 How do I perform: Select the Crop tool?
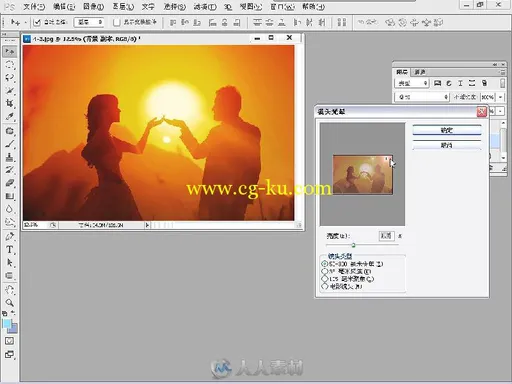[9, 104]
